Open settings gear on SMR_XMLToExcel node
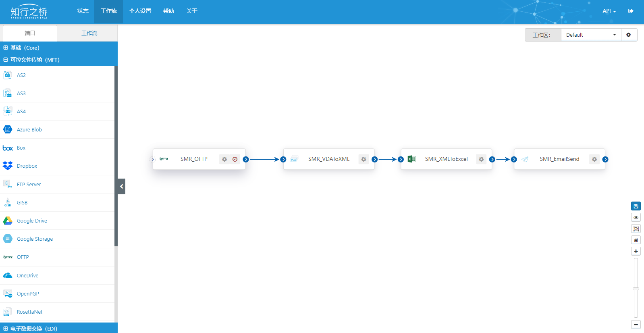Screen dimensions: 644x333 coord(481,159)
